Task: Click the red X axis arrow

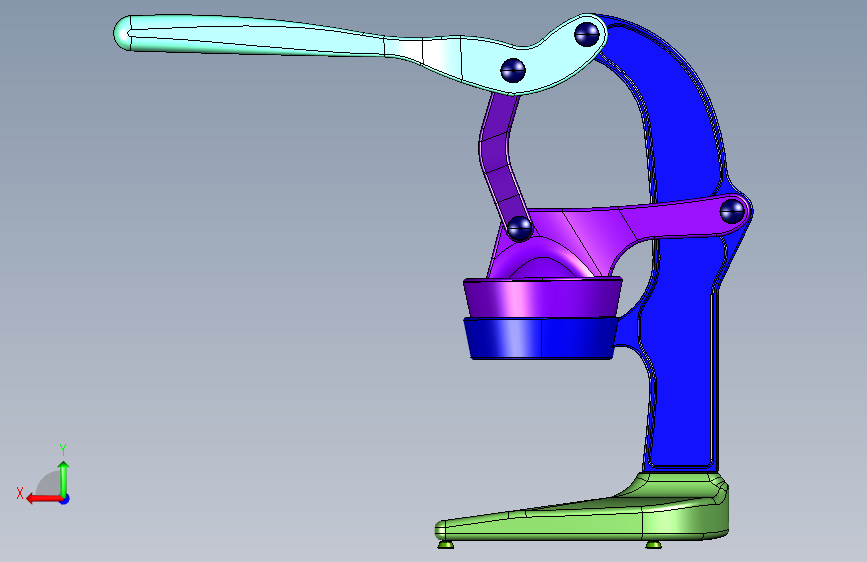Action: click(44, 498)
